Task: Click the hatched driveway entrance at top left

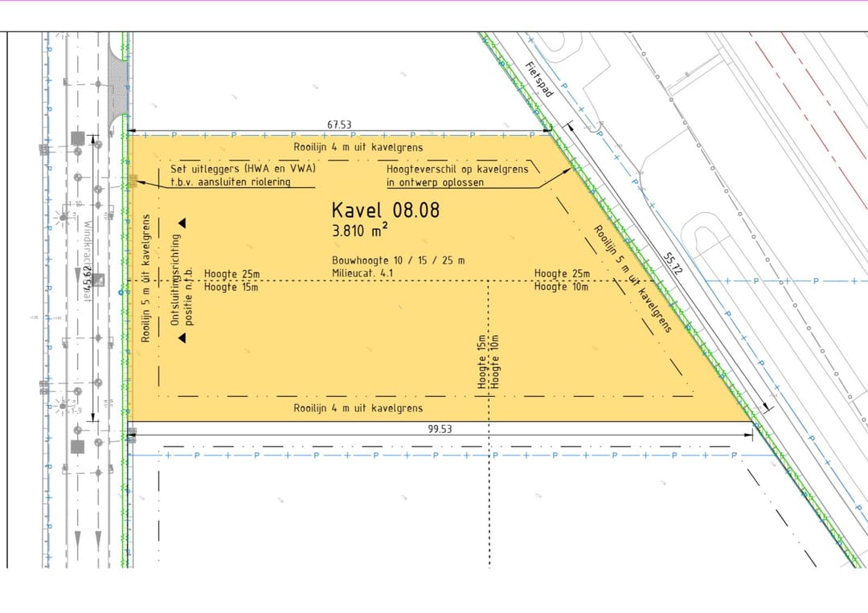Action: click(x=118, y=88)
